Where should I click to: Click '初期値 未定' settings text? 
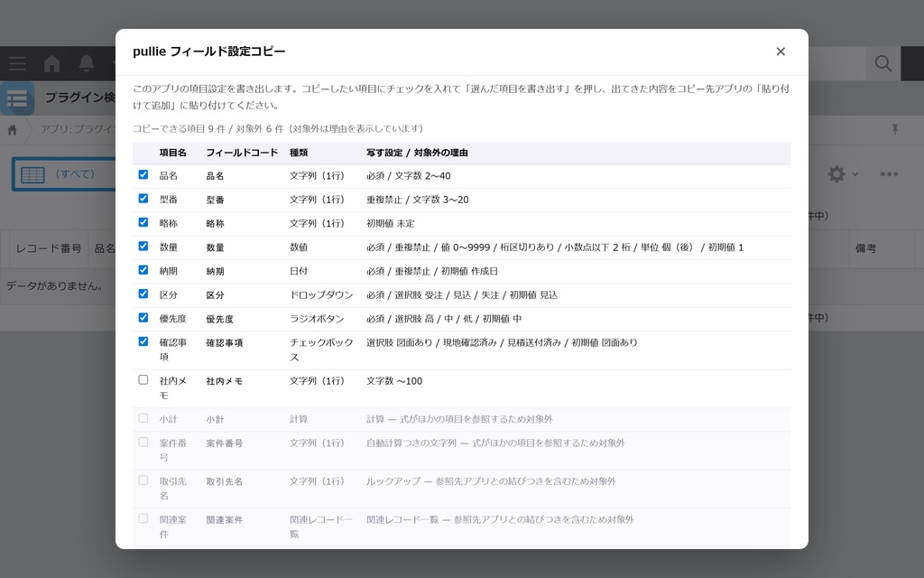pos(391,224)
